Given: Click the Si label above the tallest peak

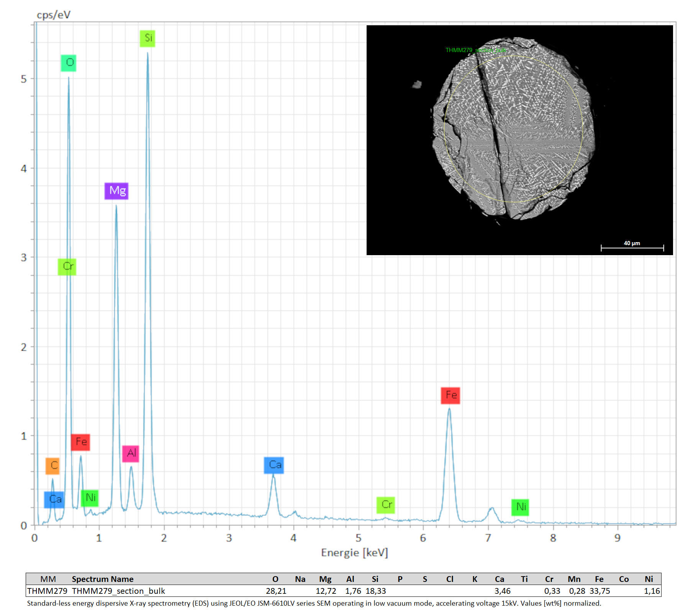Looking at the screenshot, I should pos(147,38).
